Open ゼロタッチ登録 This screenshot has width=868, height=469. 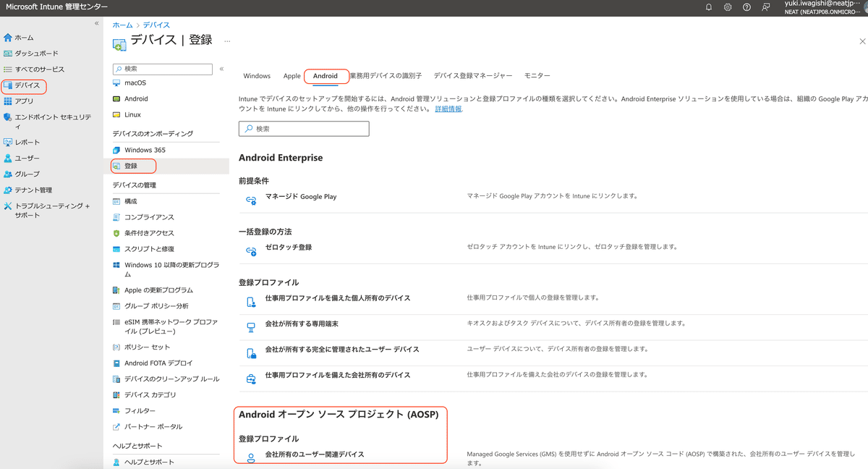[289, 248]
